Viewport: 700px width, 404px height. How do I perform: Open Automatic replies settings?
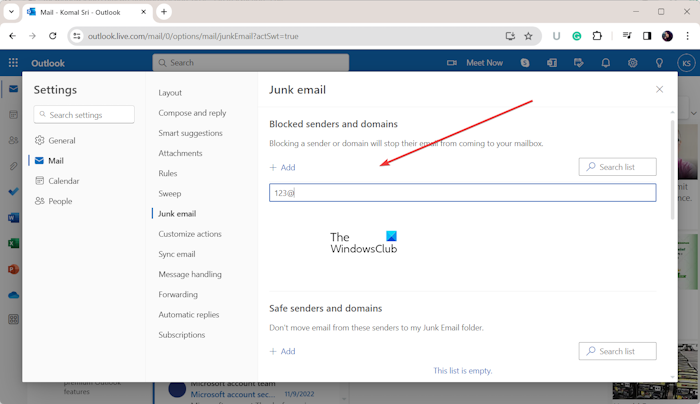(x=188, y=315)
